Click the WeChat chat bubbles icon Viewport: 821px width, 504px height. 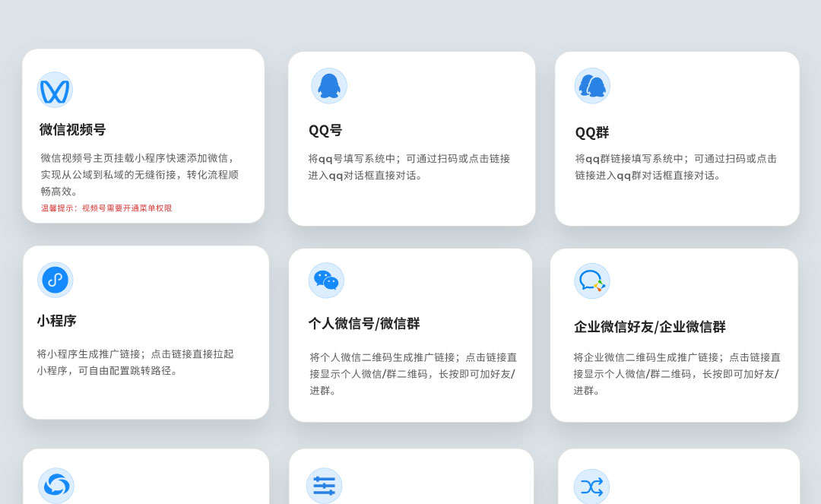pos(326,281)
